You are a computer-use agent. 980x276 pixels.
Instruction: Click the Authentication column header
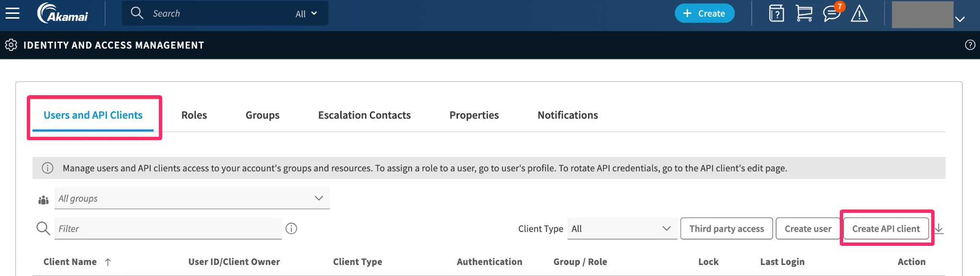[490, 262]
